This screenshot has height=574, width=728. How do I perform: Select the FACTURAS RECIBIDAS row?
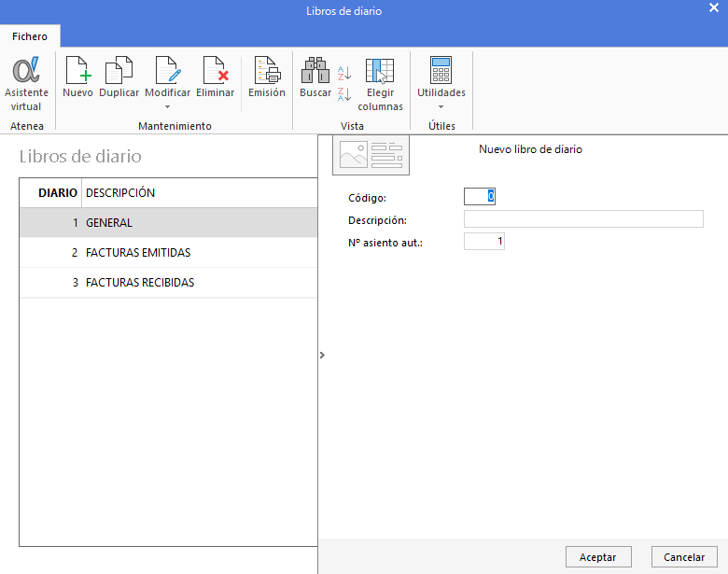pyautogui.click(x=169, y=283)
